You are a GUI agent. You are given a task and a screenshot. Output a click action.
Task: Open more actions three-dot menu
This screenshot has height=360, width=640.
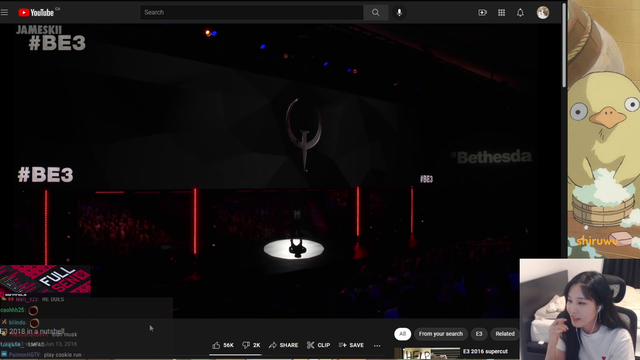pos(377,345)
